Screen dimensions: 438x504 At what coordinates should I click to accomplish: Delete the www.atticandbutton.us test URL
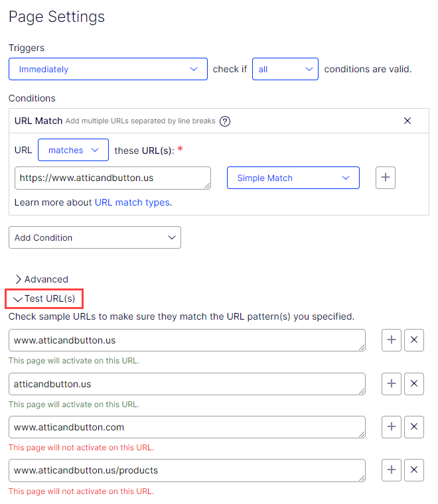[x=414, y=340]
